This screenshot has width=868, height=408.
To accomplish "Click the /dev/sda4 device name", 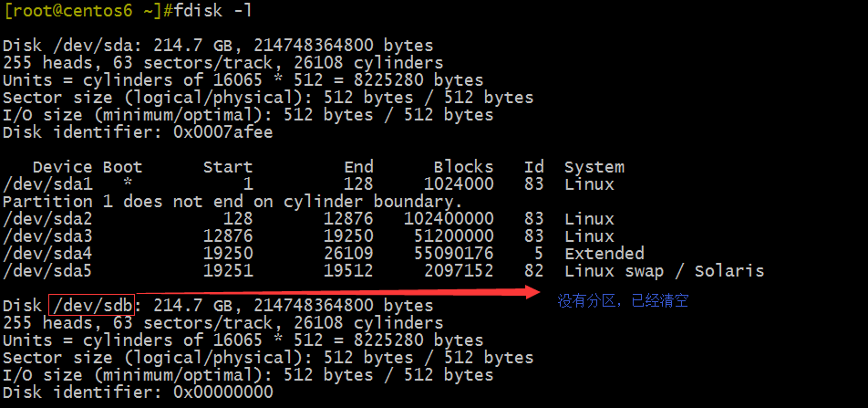I will [x=47, y=254].
